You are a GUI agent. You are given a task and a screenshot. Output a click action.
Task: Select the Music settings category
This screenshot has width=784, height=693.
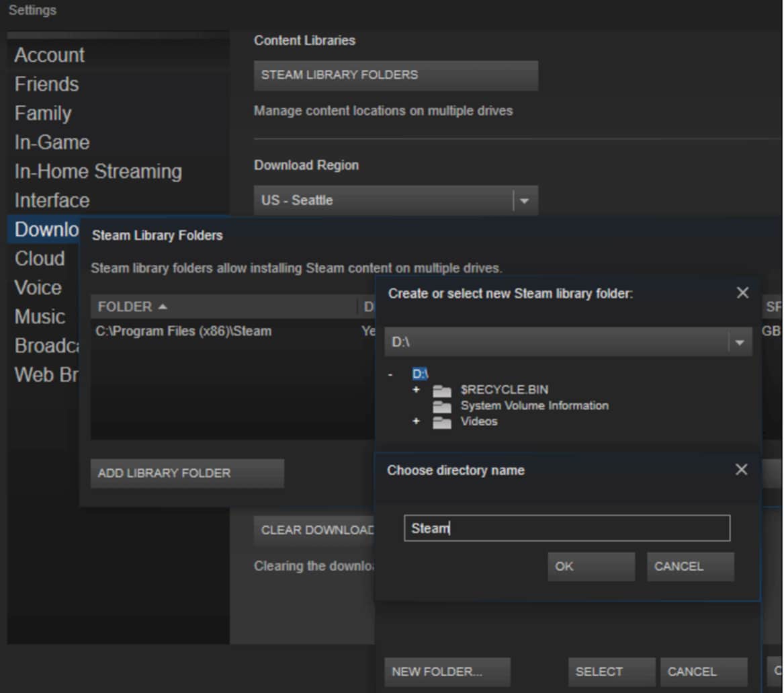click(x=40, y=316)
